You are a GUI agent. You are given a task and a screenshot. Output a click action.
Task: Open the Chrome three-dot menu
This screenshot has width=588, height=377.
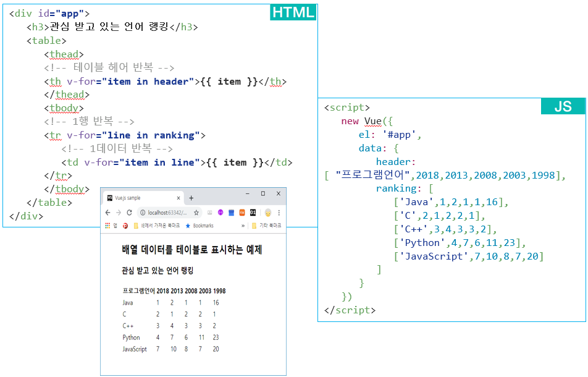[279, 213]
